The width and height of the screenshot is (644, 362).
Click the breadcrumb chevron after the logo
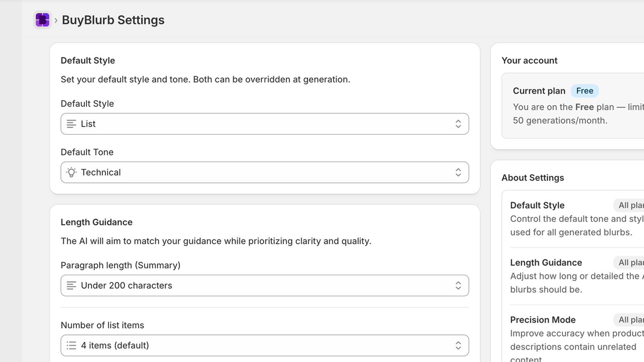(x=56, y=20)
